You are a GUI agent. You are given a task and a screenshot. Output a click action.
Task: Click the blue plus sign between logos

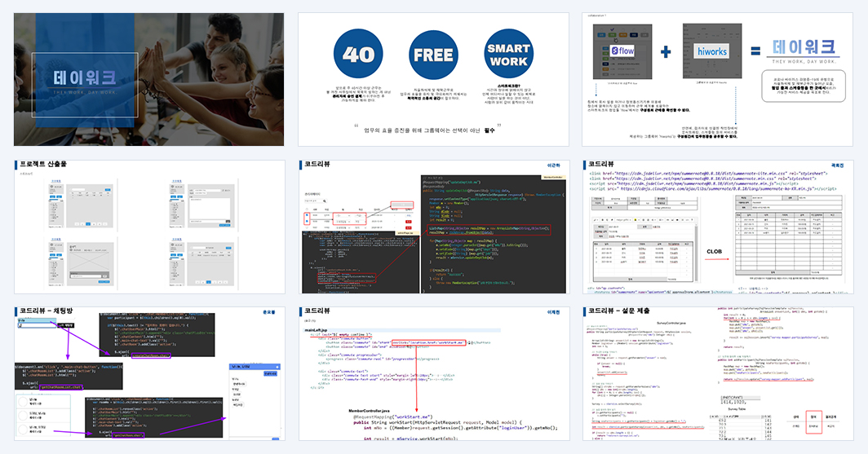[x=666, y=52]
